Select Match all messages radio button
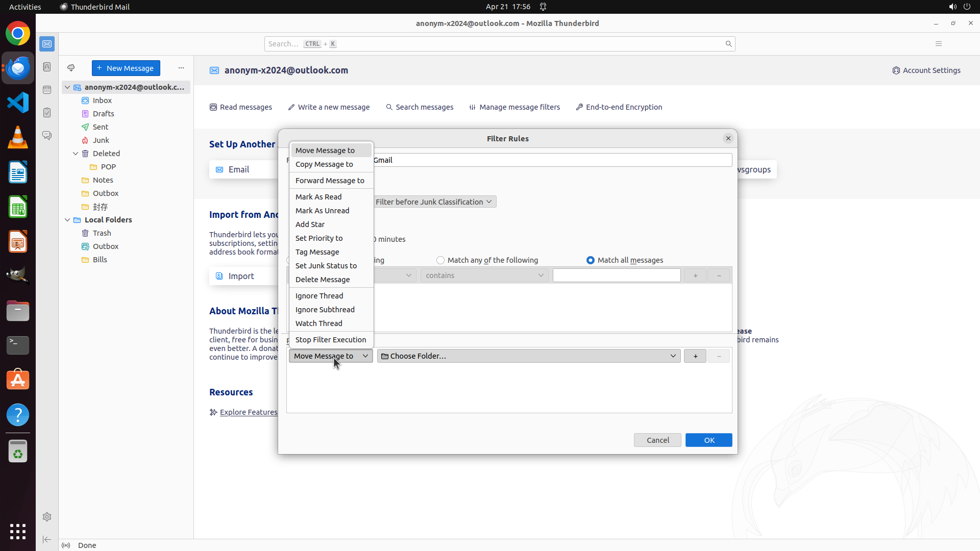Image resolution: width=980 pixels, height=551 pixels. click(591, 260)
